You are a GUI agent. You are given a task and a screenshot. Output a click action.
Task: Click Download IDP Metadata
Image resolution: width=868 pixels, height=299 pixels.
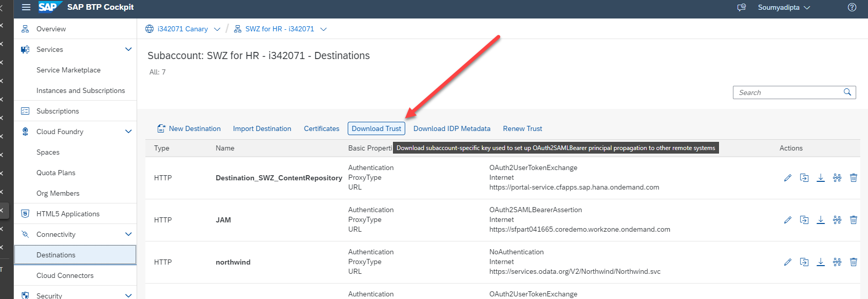452,128
